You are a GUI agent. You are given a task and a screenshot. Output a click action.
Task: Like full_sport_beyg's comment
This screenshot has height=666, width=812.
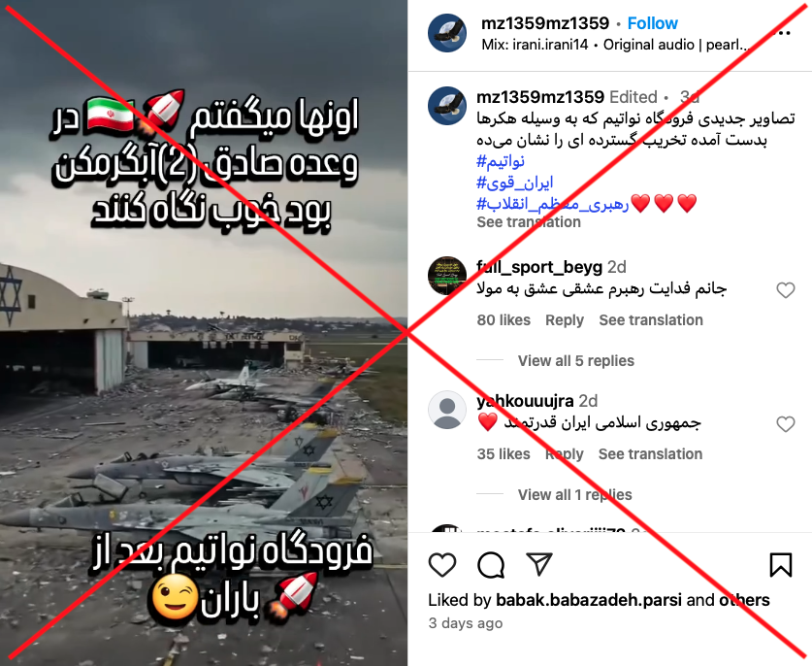[x=786, y=290]
